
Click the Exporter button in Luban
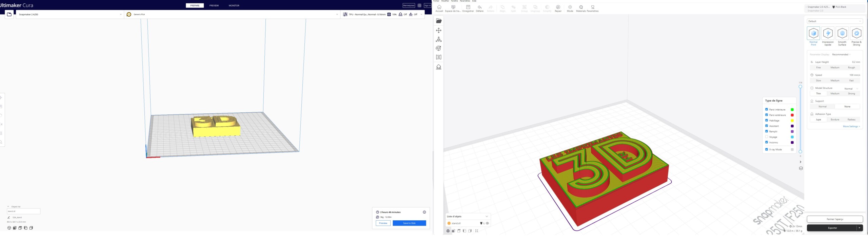coord(832,228)
